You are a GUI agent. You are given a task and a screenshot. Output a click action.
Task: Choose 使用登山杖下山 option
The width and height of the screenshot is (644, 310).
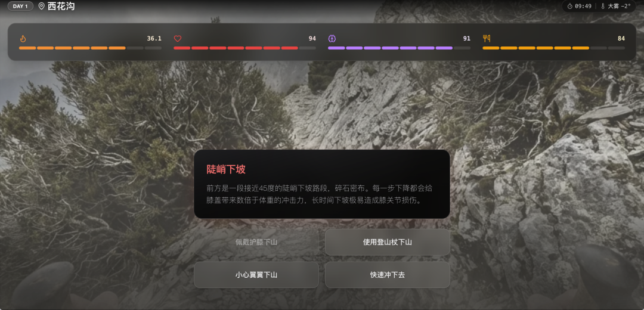click(x=387, y=242)
